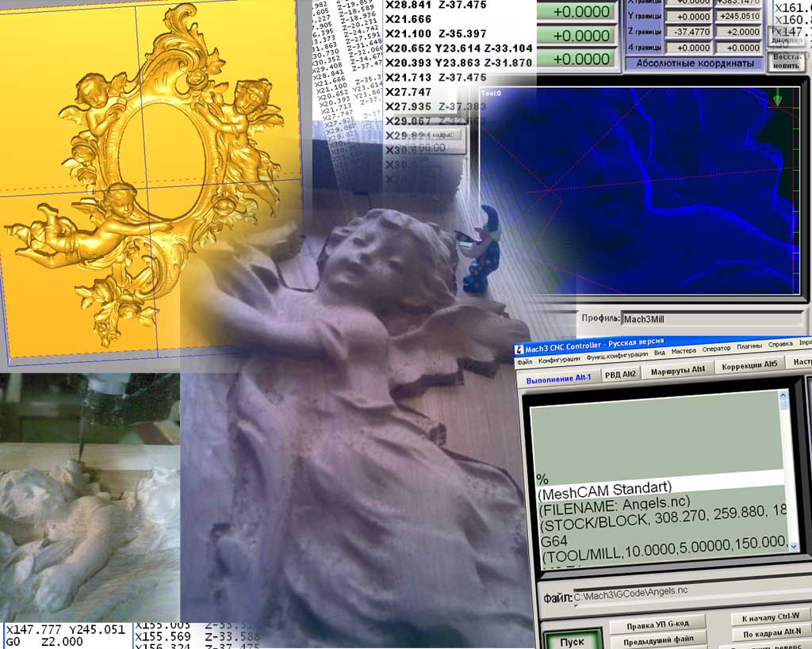Viewport: 812px width, 649px height.
Task: Select the (TOOL/MILL,10.0000 G-code line
Action: point(665,552)
